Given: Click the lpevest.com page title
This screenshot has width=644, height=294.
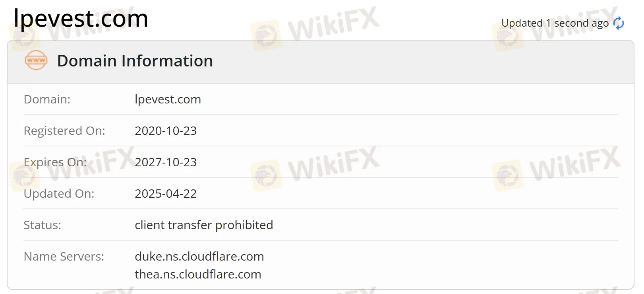Looking at the screenshot, I should coord(81,18).
